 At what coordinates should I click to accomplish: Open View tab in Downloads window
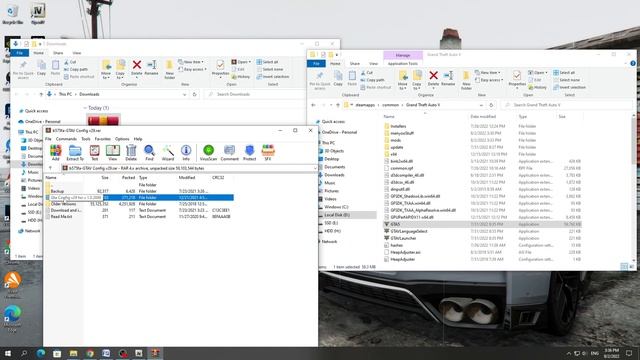77,53
